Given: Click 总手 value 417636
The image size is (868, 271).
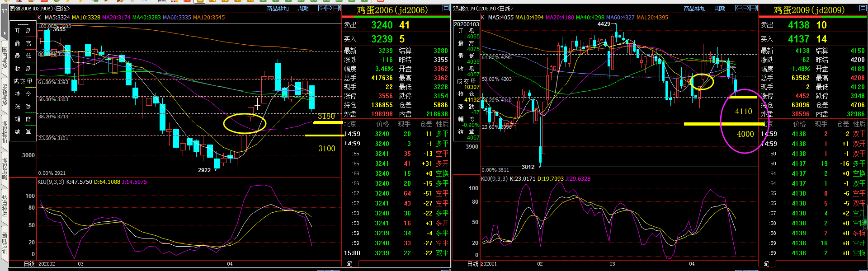Looking at the screenshot, I should [382, 78].
